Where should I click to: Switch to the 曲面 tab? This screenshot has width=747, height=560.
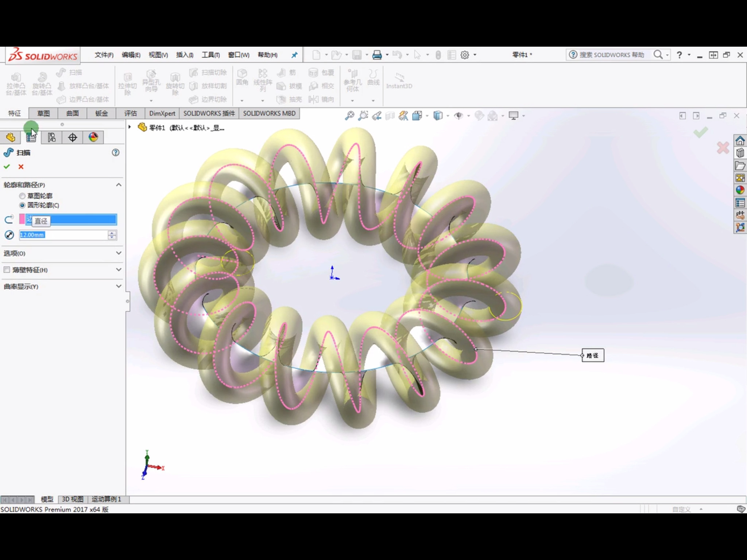tap(71, 113)
